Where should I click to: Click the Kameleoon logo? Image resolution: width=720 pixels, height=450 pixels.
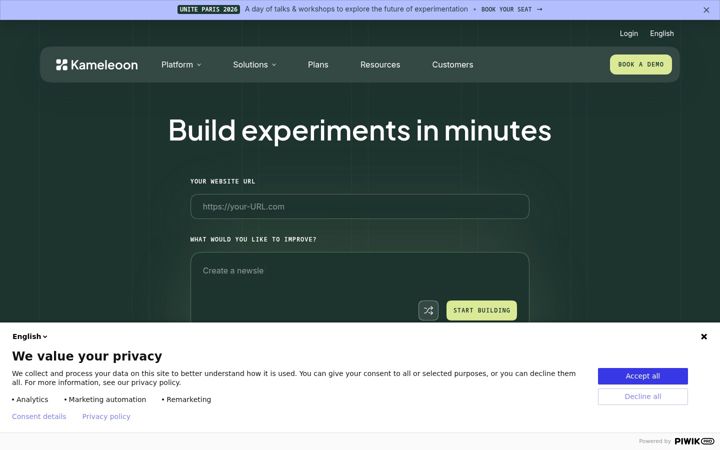click(97, 65)
